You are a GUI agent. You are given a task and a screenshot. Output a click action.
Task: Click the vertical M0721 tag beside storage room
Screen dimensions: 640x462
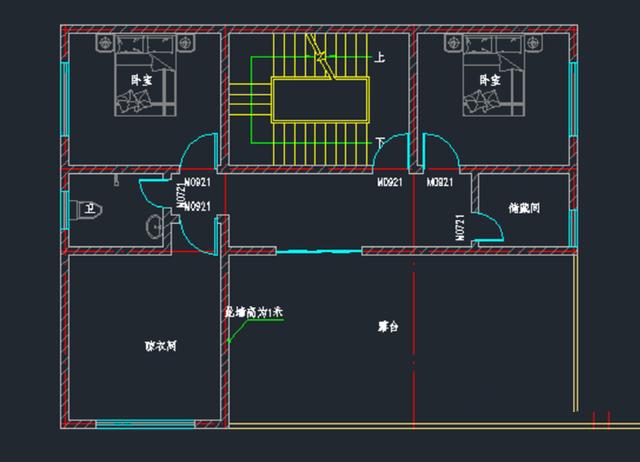pyautogui.click(x=460, y=226)
